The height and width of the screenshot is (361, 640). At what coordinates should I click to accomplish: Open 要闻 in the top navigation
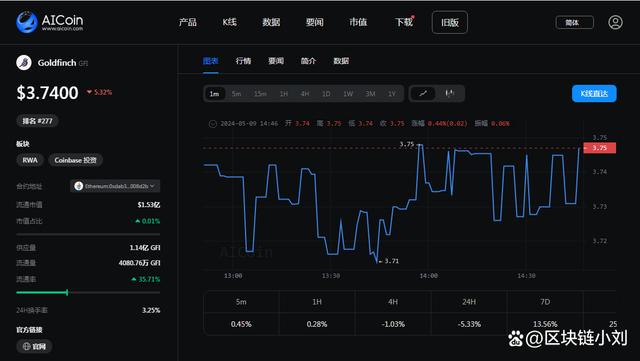pos(314,22)
